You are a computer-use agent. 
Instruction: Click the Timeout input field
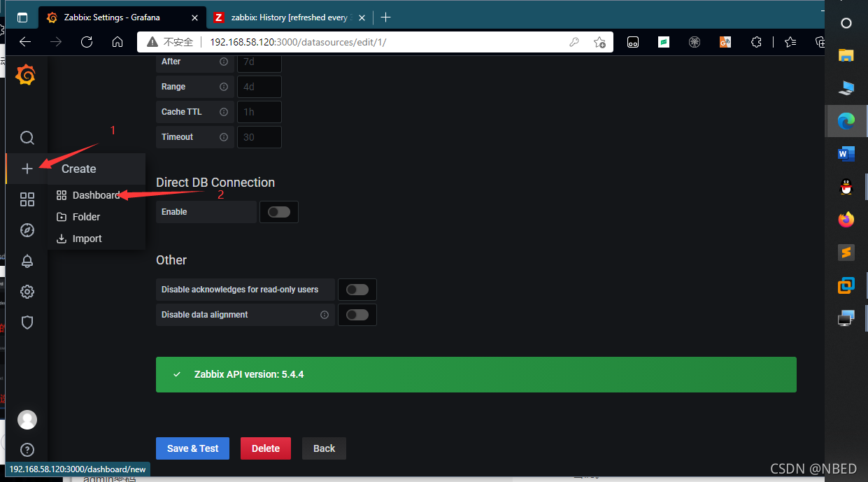point(259,137)
